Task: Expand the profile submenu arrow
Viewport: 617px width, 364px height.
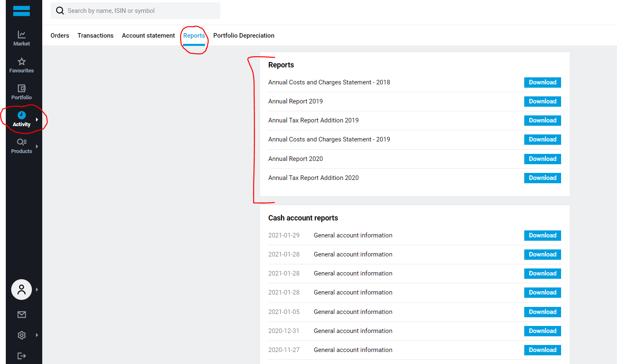Action: tap(37, 290)
